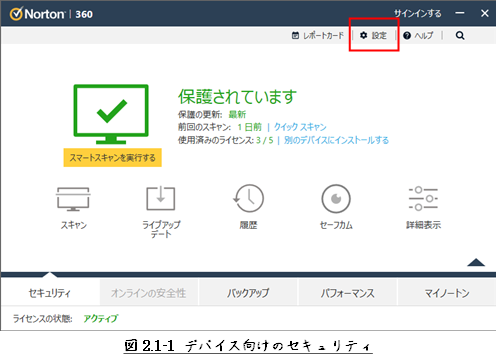Click the green protected-status monitor graphic
497x363 pixels.
pos(111,114)
